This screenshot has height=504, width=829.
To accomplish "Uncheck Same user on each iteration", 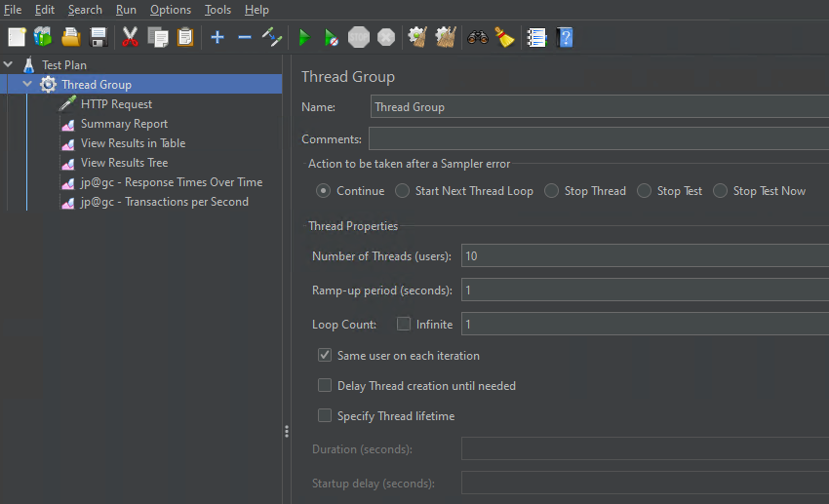I will pos(325,355).
